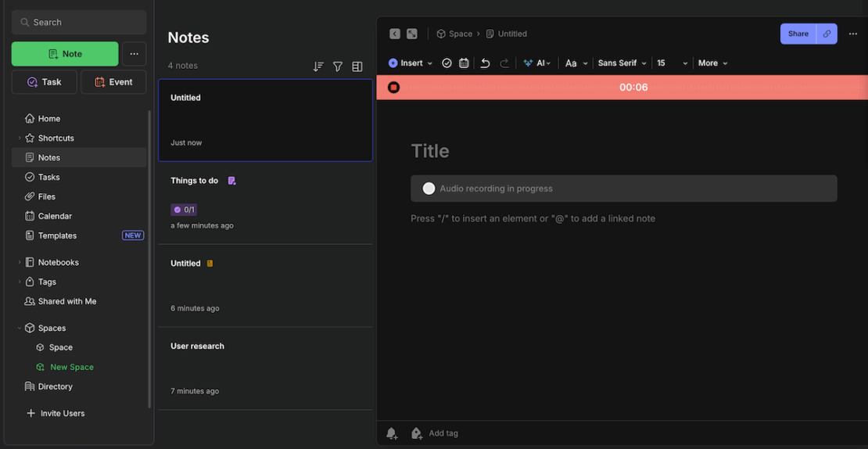Collapse the Spaces section
This screenshot has height=449, width=868.
(20, 329)
